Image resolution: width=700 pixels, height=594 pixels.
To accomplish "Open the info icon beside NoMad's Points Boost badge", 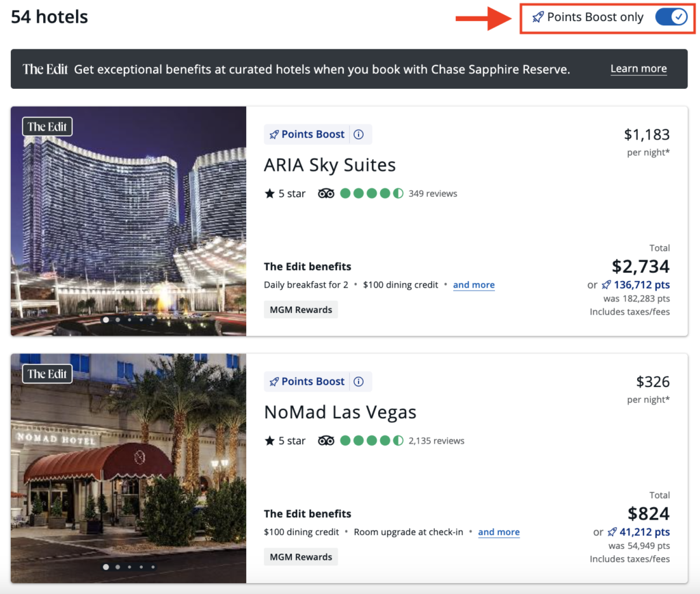I will [x=359, y=381].
